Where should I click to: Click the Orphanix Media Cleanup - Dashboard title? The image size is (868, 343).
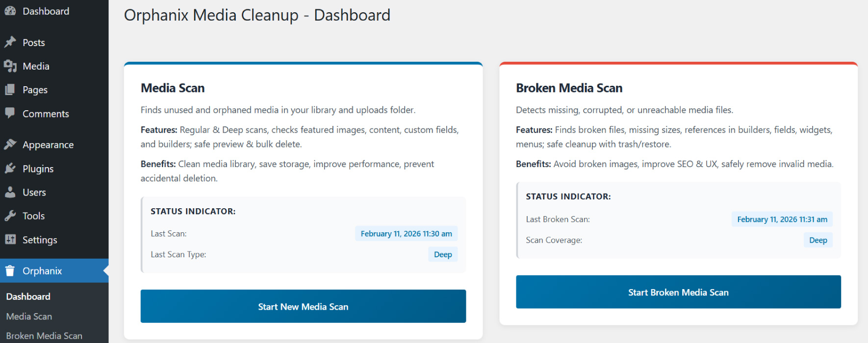click(257, 15)
